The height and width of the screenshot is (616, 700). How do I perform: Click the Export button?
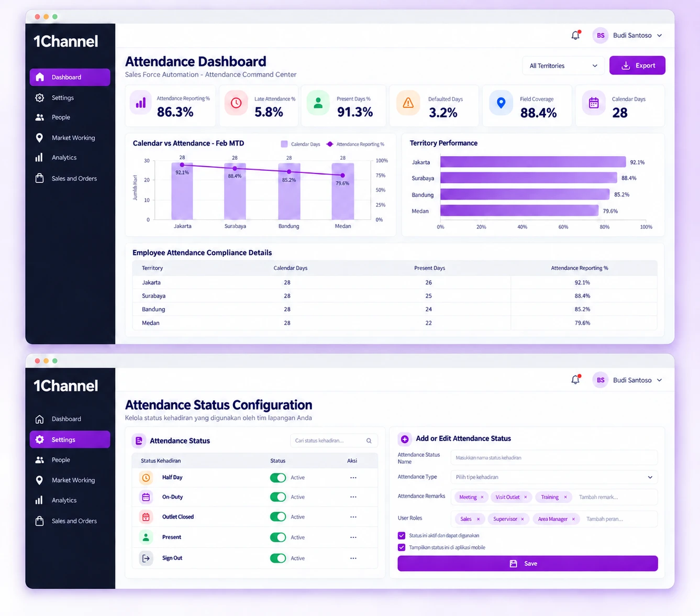[637, 65]
